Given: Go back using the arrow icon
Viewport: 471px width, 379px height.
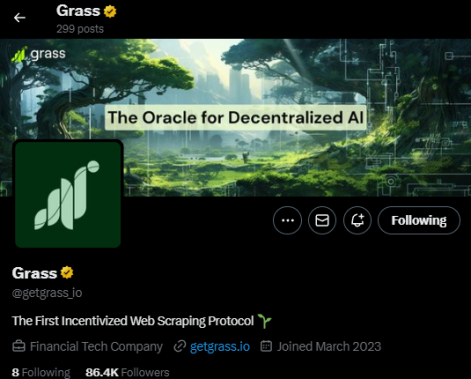Looking at the screenshot, I should point(20,18).
